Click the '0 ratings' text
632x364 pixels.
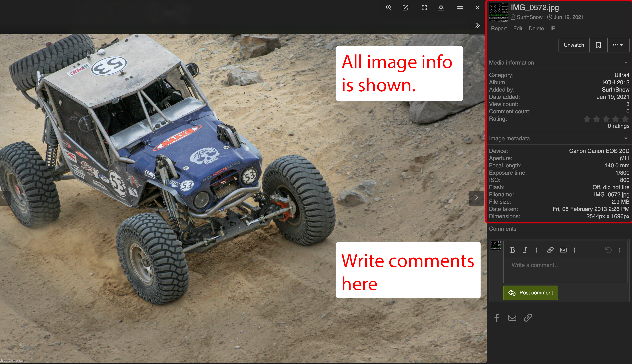pyautogui.click(x=618, y=126)
